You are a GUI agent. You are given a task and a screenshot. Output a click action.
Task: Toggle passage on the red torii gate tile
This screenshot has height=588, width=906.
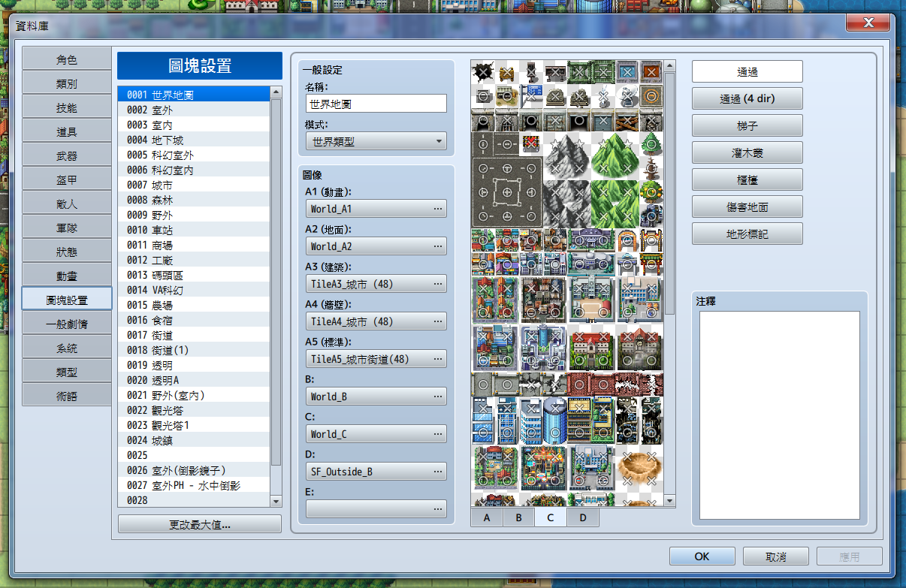coord(651,264)
